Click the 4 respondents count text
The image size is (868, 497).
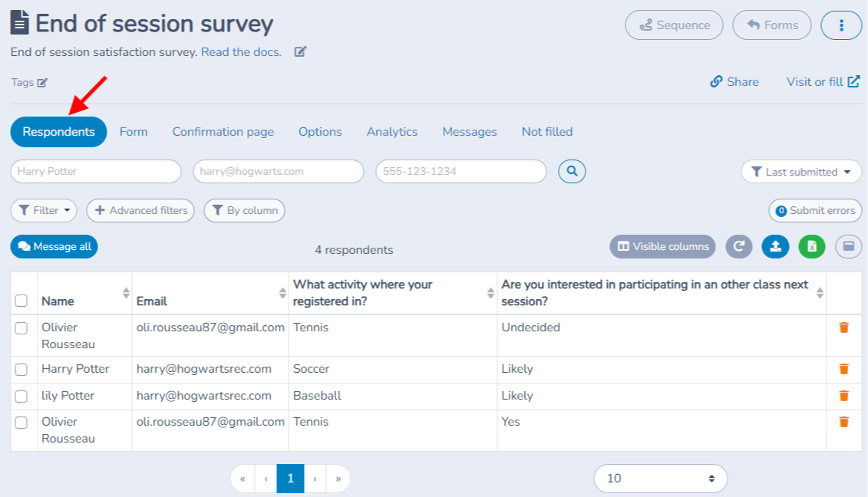coord(354,250)
